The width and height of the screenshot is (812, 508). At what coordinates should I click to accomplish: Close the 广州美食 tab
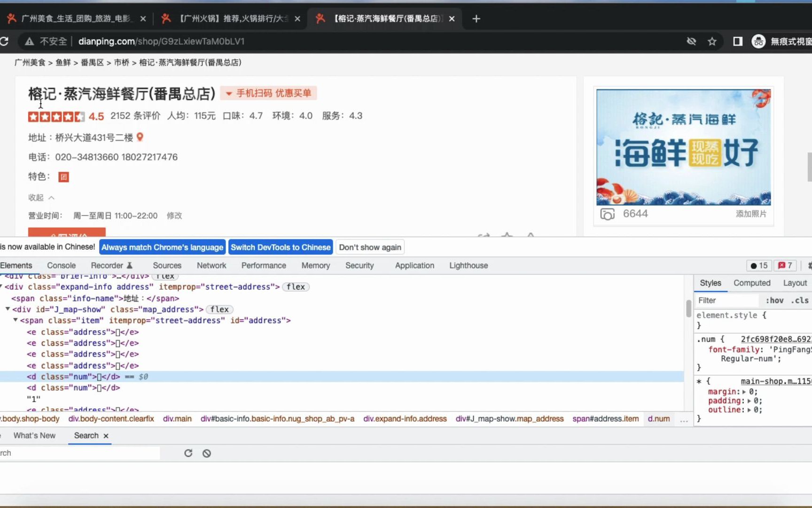point(143,19)
